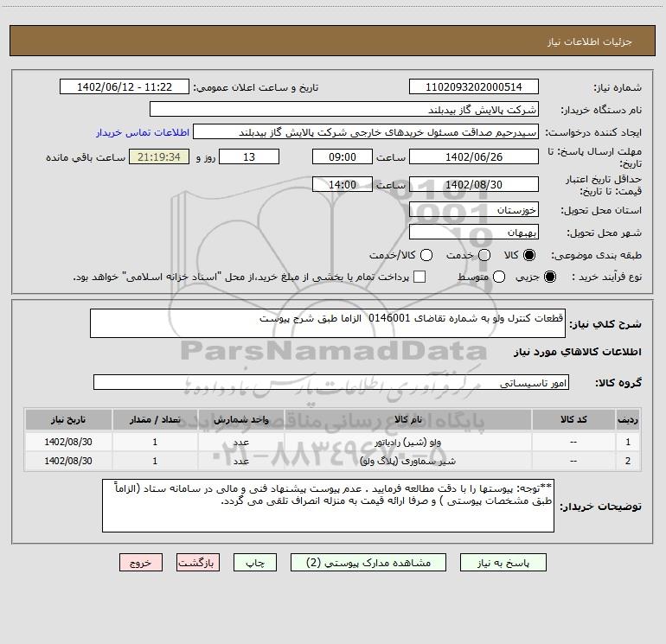Click the تعداد / مقدار column header
The height and width of the screenshot is (644, 666).
pyautogui.click(x=155, y=419)
